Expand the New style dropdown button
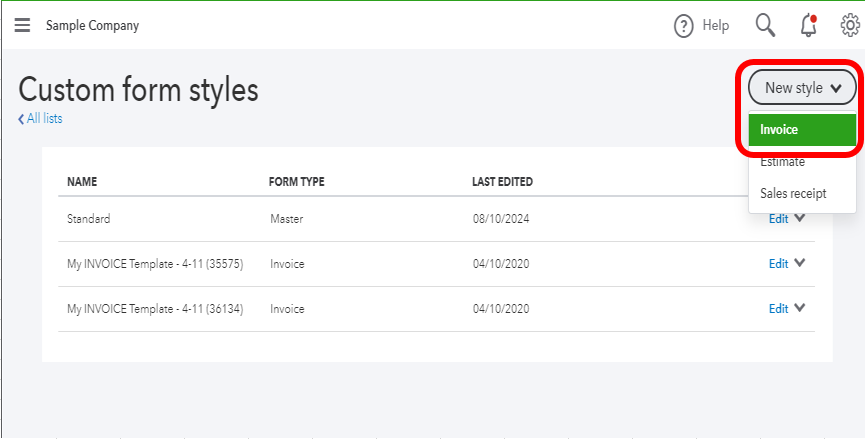This screenshot has height=439, width=865. coord(802,88)
